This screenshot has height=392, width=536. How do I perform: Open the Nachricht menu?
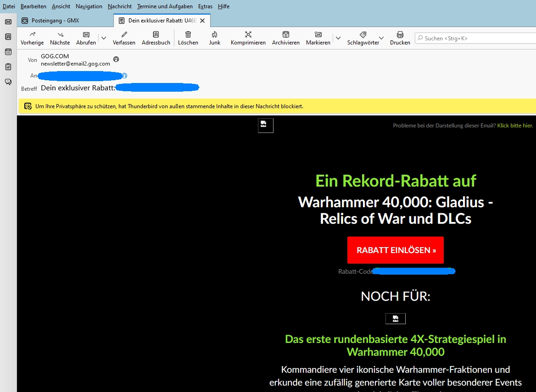coord(120,6)
